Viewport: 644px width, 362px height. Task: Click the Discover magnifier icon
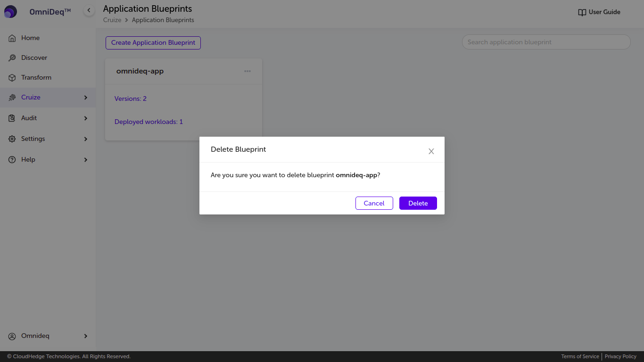pyautogui.click(x=12, y=58)
